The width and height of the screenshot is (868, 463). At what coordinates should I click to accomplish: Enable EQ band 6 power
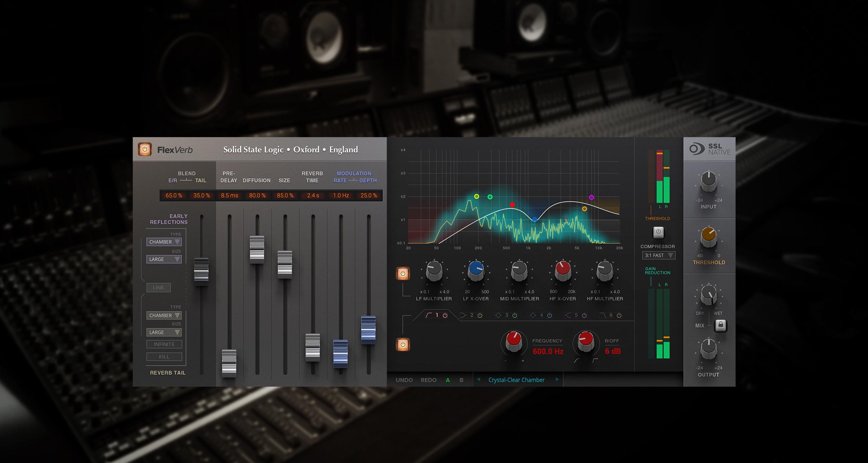(x=619, y=315)
